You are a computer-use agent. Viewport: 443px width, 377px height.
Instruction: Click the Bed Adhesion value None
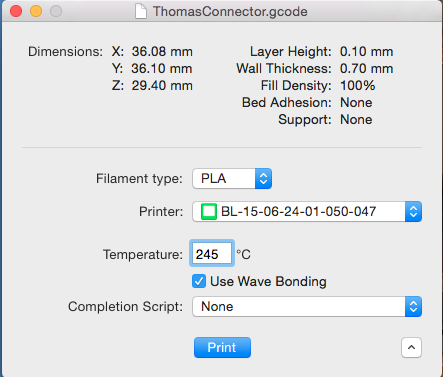click(x=356, y=103)
